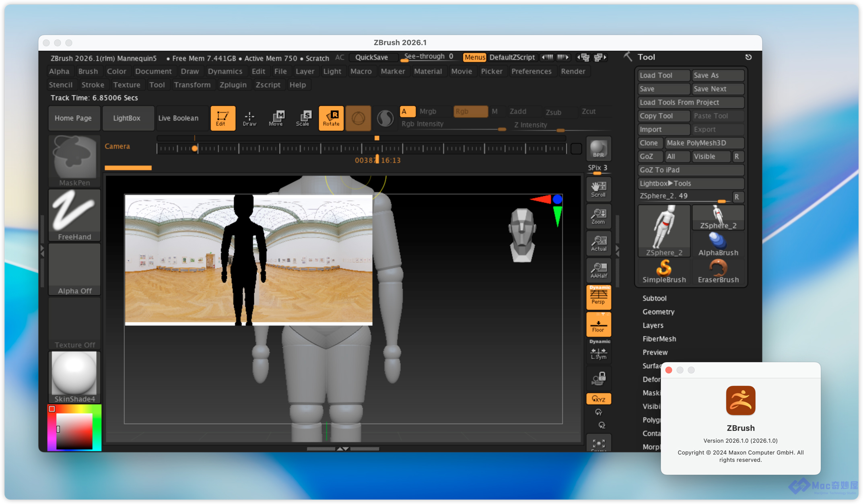Select the Draw mode tool
The height and width of the screenshot is (504, 863).
[249, 118]
